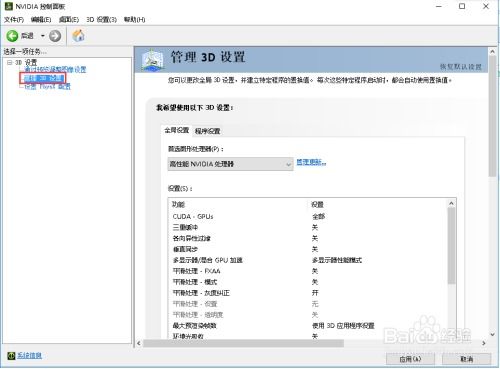The width and height of the screenshot is (500, 369).
Task: Click the grey Forward arrow button
Action: click(x=55, y=35)
